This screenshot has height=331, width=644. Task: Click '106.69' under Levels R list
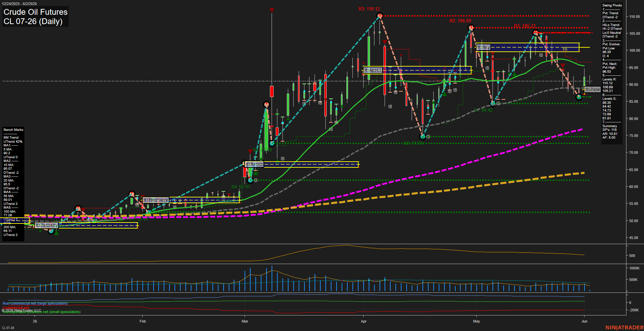[607, 87]
